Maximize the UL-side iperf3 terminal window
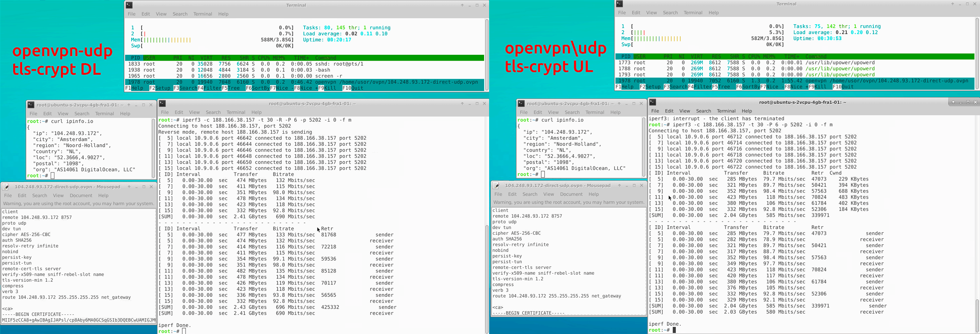Viewport: 980px width, 334px height. 968,102
